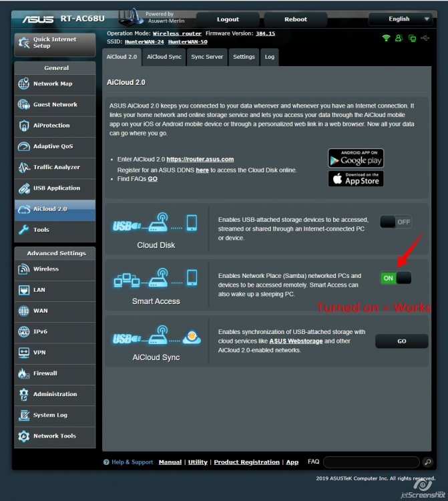
Task: Click the AiProtection shield icon
Action: 24,126
